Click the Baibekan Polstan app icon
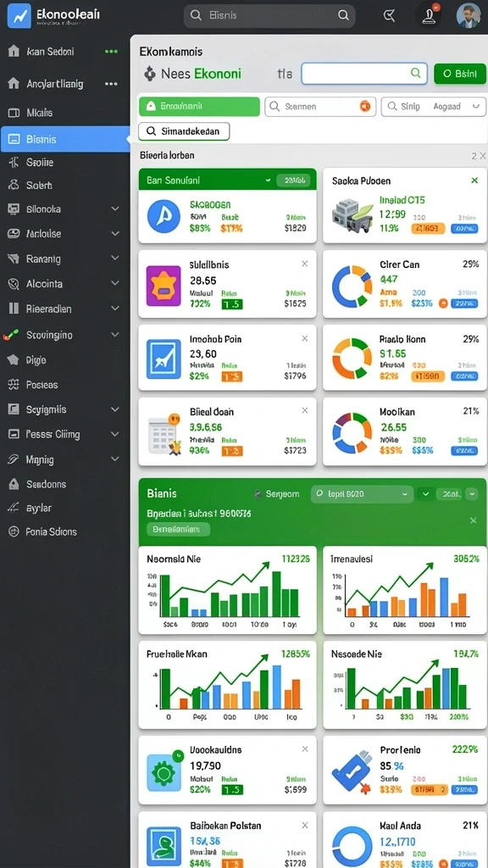This screenshot has width=488, height=868. 164,847
